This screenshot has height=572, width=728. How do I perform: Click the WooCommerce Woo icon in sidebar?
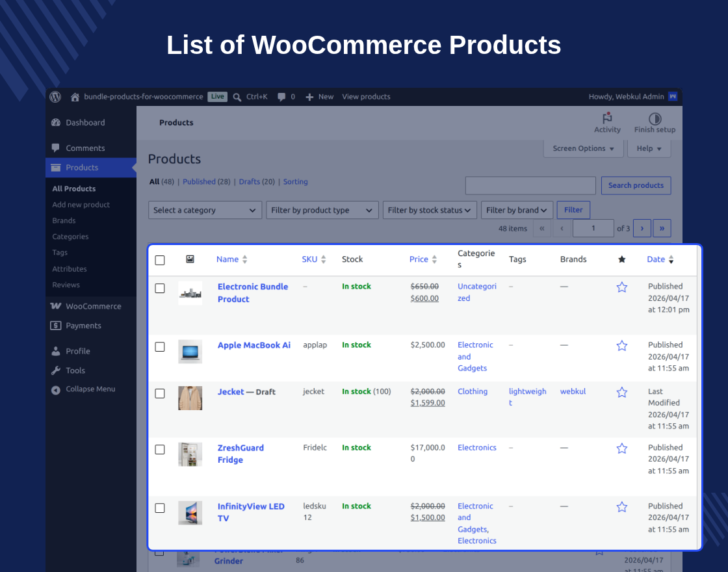coord(56,306)
